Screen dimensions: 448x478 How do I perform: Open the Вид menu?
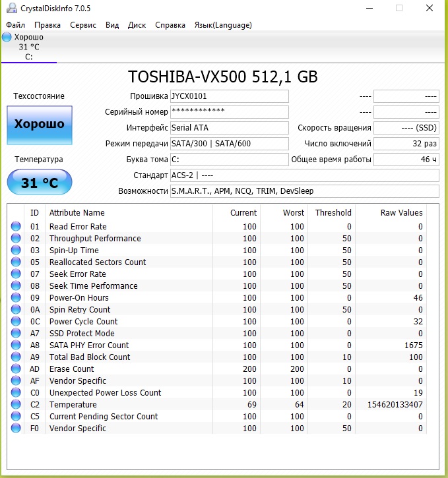[x=112, y=25]
